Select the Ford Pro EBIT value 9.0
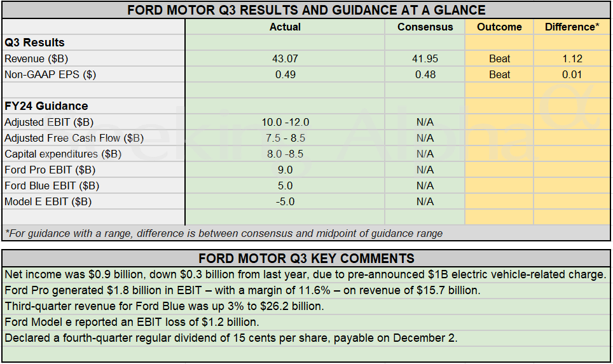613x364 pixels. click(285, 170)
